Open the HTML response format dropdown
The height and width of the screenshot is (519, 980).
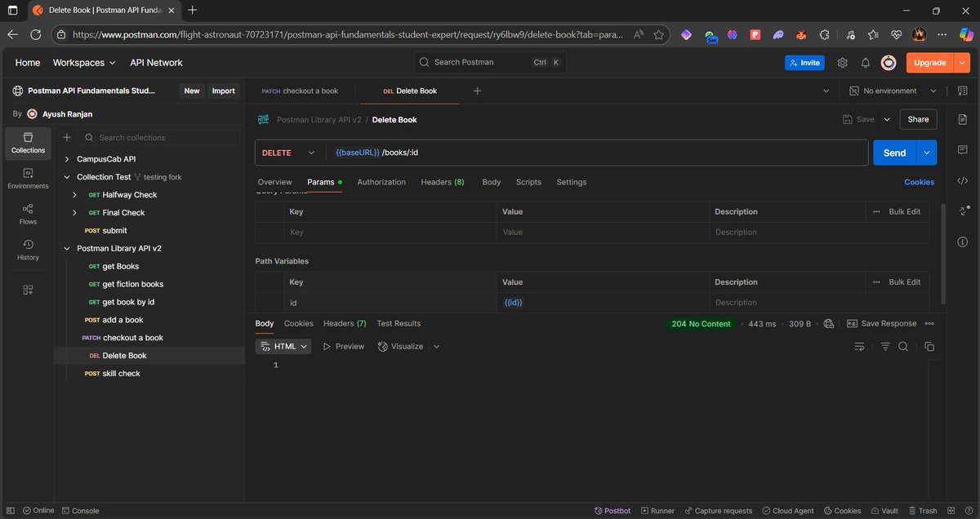[283, 347]
